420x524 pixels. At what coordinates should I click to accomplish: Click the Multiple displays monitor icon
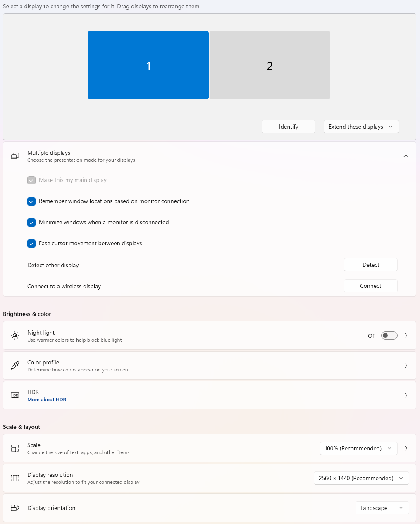[15, 156]
